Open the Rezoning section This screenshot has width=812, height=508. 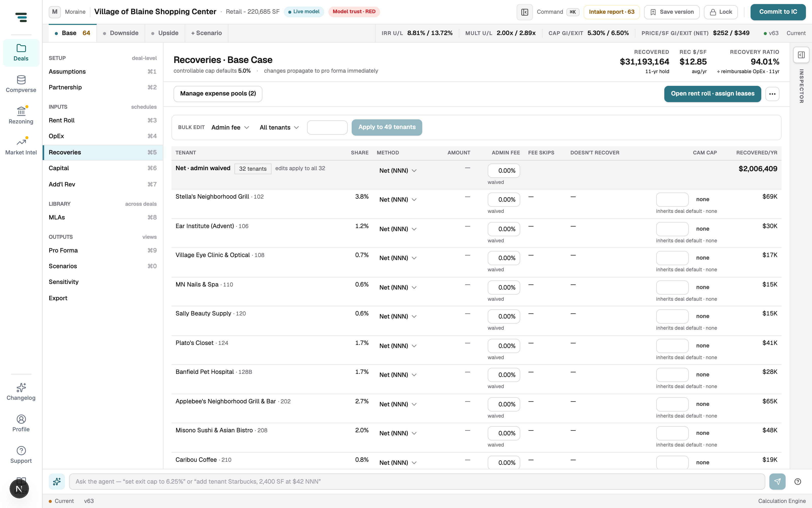(21, 116)
